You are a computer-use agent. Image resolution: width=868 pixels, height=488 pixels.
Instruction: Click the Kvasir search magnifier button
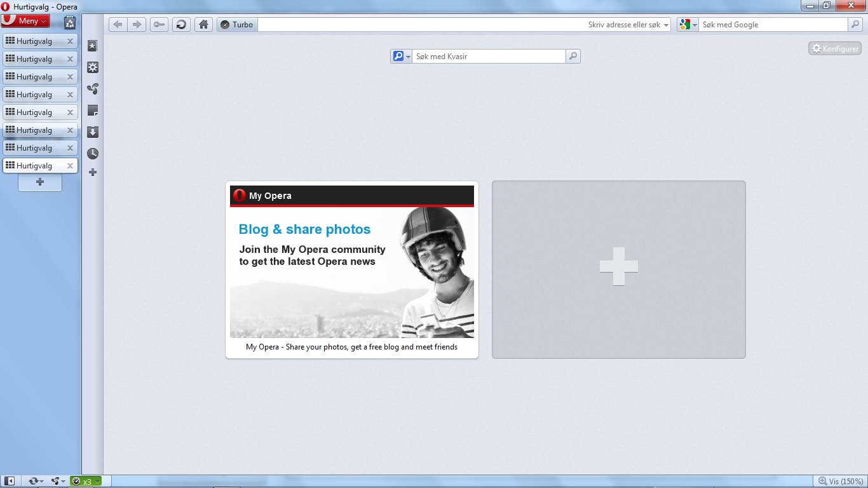tap(573, 57)
